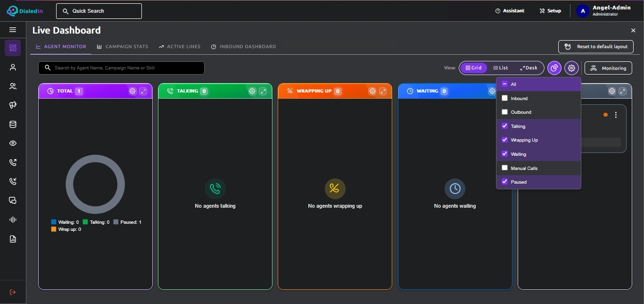Open the database icon in the sidebar

[x=13, y=125]
